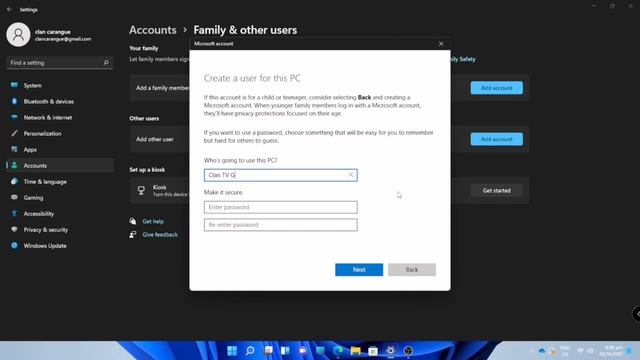Click the Enter password field

(280, 207)
